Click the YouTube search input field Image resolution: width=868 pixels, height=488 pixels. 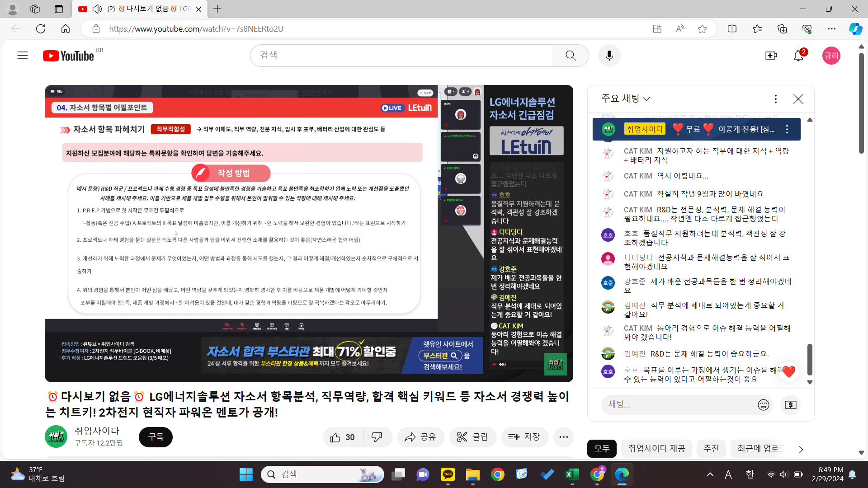tap(401, 56)
